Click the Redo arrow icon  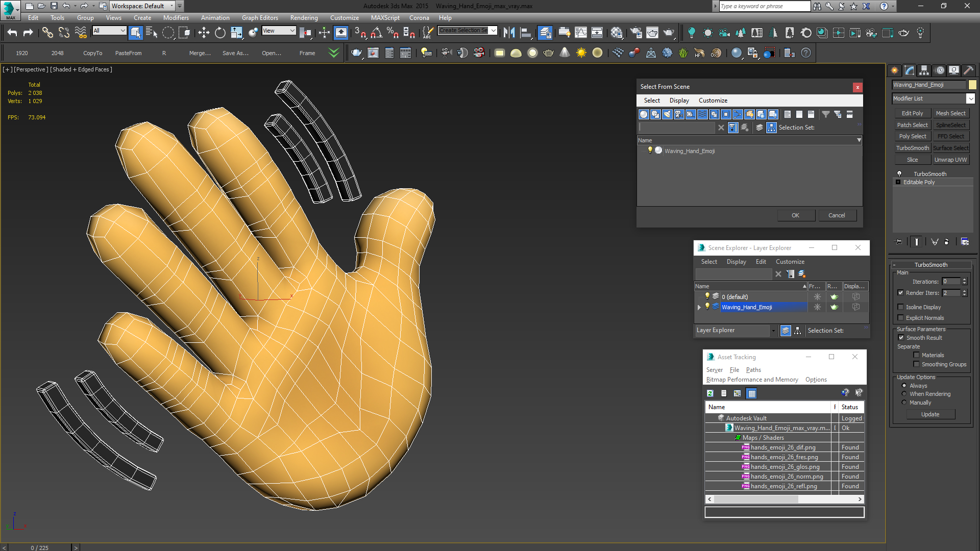point(28,33)
